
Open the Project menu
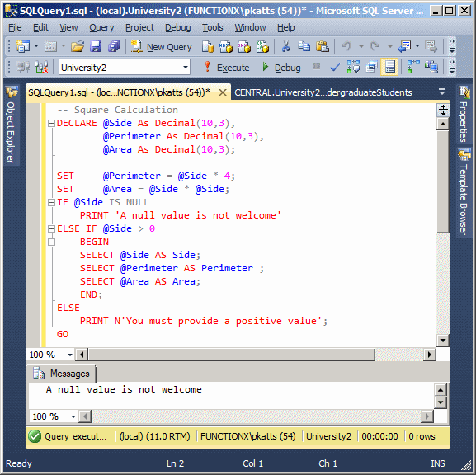point(139,27)
